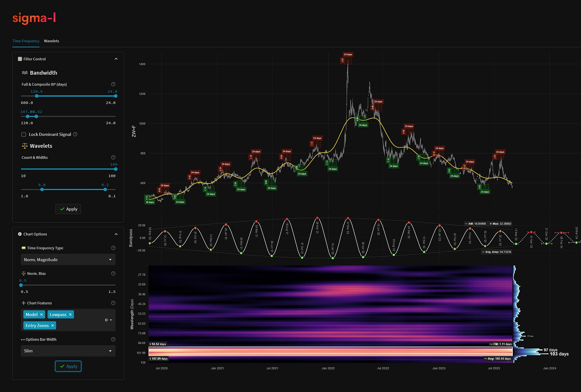Screen dimensions: 581x392
Task: Click the Entry Zones chip label
Action: tap(37, 326)
